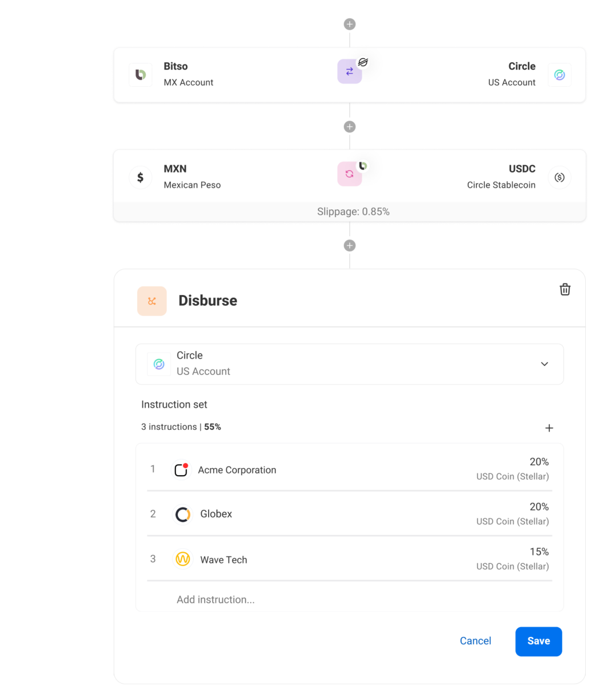Click the Circle logo in transfer card
This screenshot has height=686, width=616.
click(x=559, y=75)
